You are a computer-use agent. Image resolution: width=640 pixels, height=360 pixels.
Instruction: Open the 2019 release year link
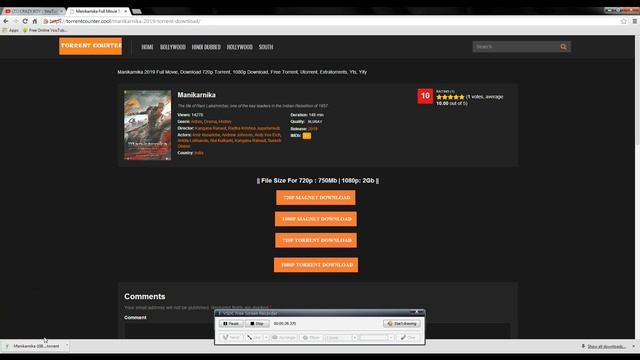pyautogui.click(x=313, y=129)
